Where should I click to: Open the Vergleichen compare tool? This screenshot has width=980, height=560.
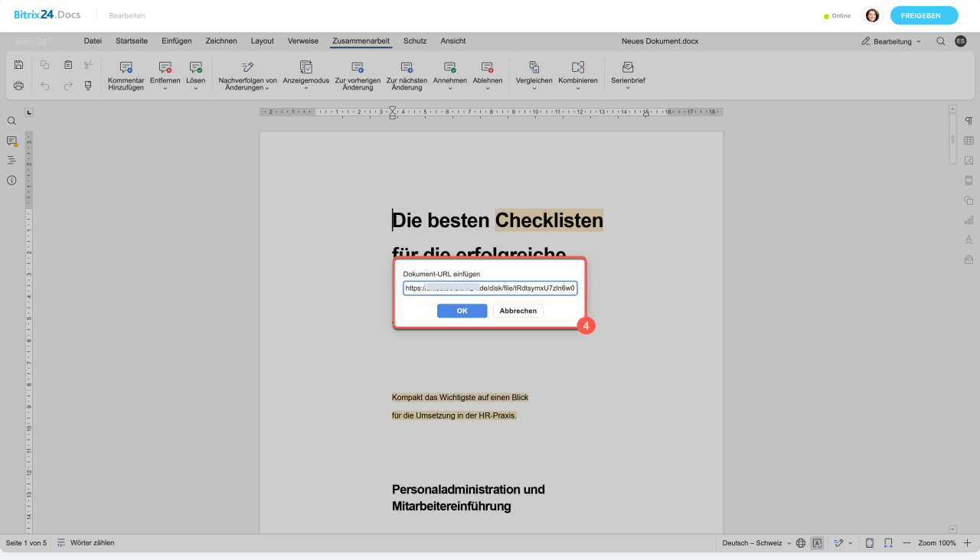click(534, 67)
